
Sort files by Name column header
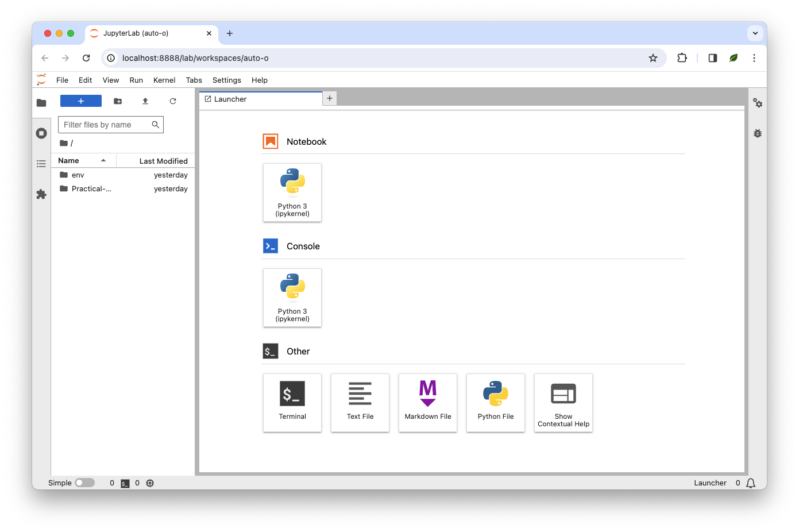(x=83, y=161)
